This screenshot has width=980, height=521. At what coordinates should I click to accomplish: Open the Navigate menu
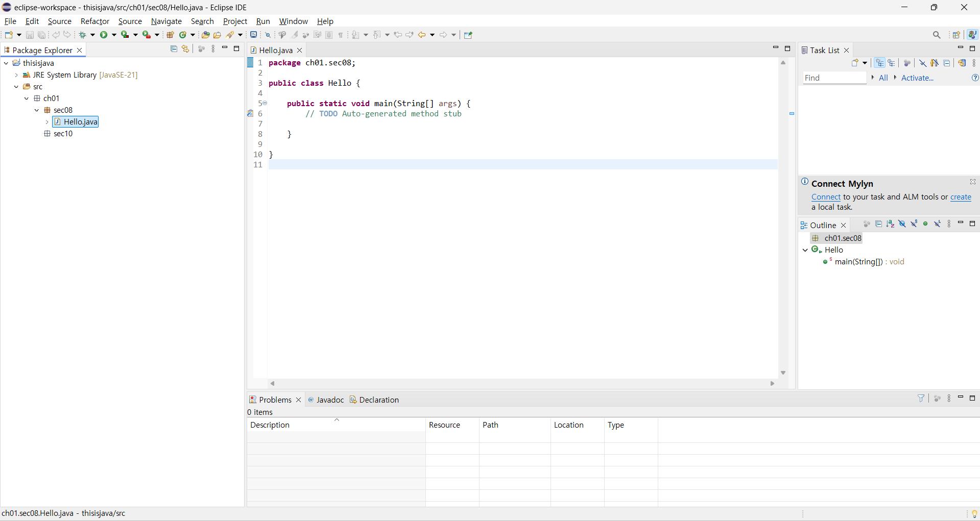[x=166, y=21]
